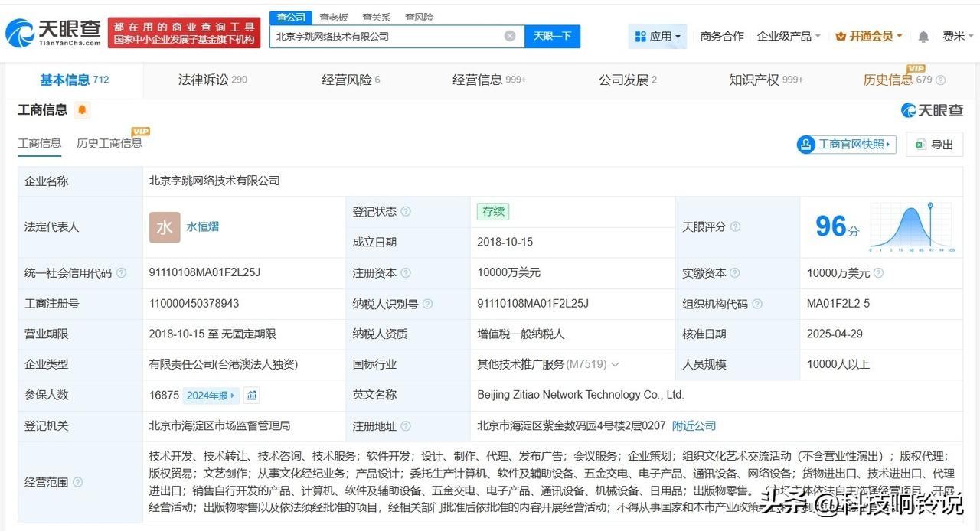Open the 附近公司 link
Image resolution: width=980 pixels, height=531 pixels.
(694, 425)
